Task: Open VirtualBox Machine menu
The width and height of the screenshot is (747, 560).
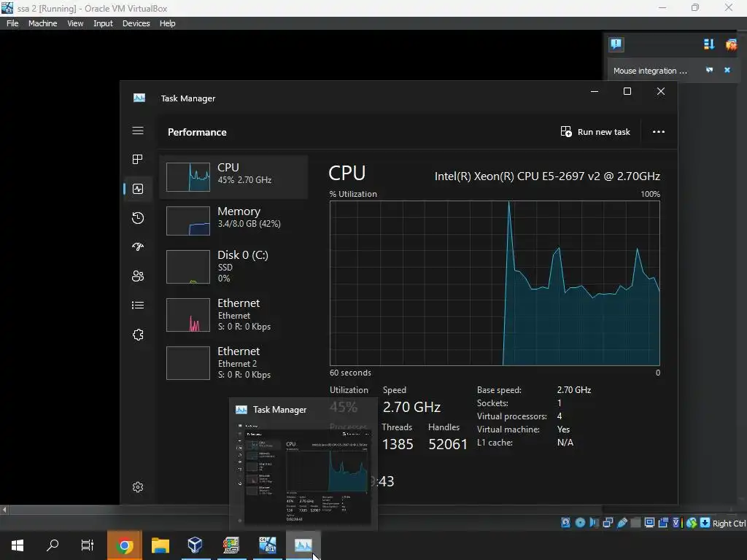Action: point(42,23)
